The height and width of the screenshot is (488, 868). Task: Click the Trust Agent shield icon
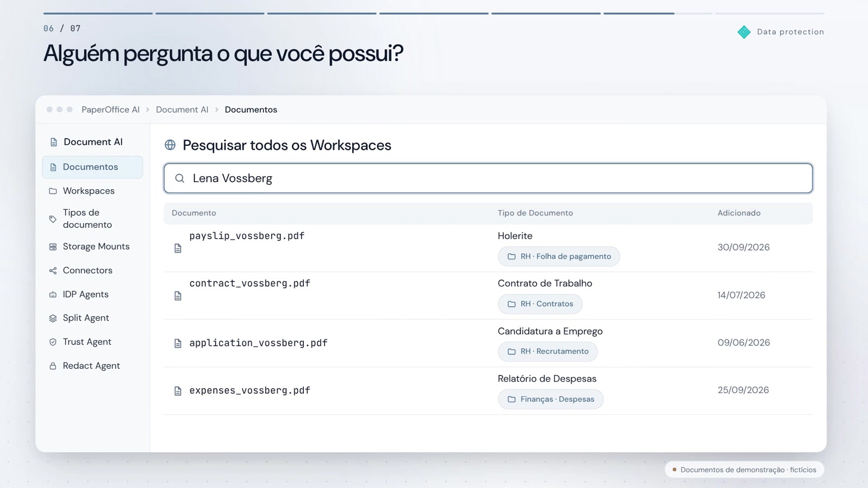pos(53,342)
